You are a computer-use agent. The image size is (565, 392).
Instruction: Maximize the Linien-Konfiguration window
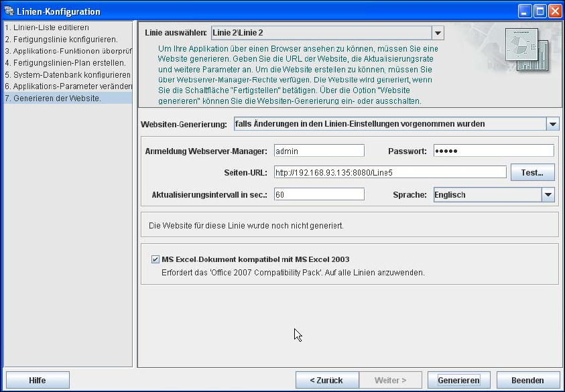point(540,11)
